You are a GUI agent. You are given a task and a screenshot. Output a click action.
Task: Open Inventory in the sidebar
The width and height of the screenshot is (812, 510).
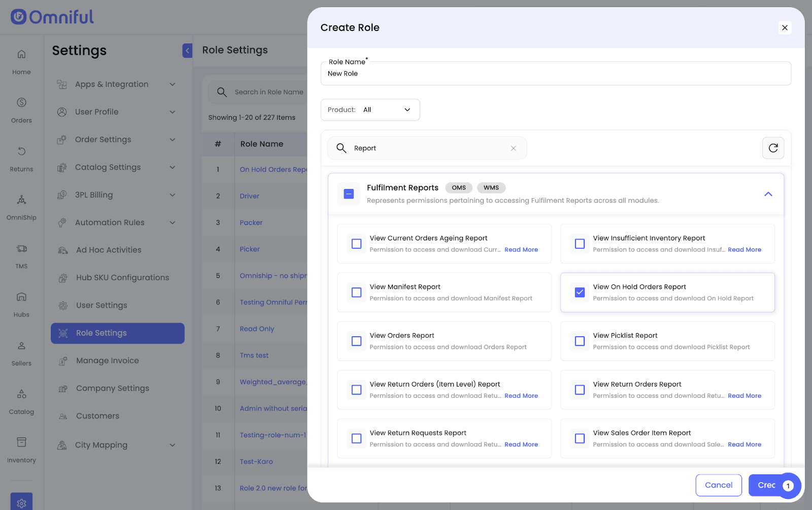pos(21,449)
